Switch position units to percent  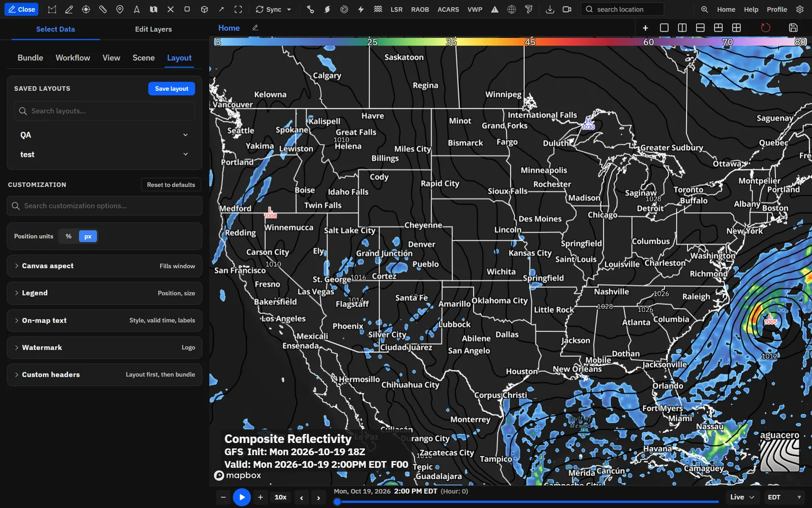tap(69, 236)
